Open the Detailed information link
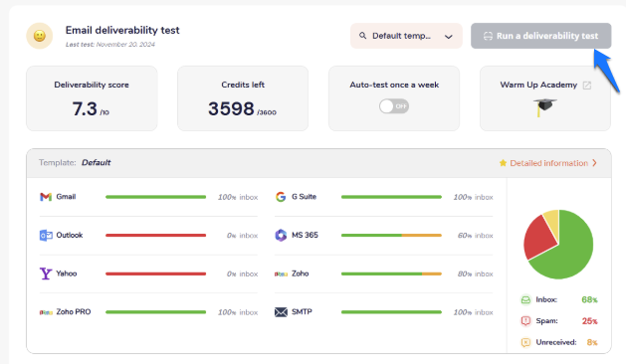This screenshot has width=626, height=364. (548, 163)
